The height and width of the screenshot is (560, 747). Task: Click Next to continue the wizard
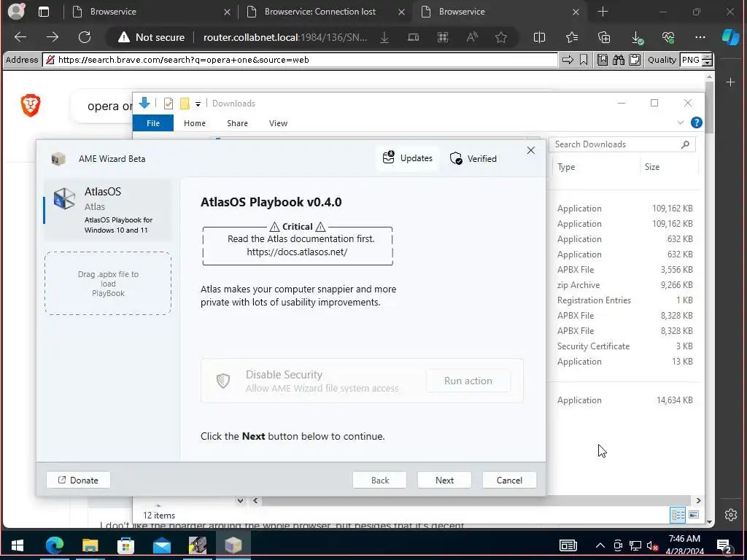pos(444,480)
